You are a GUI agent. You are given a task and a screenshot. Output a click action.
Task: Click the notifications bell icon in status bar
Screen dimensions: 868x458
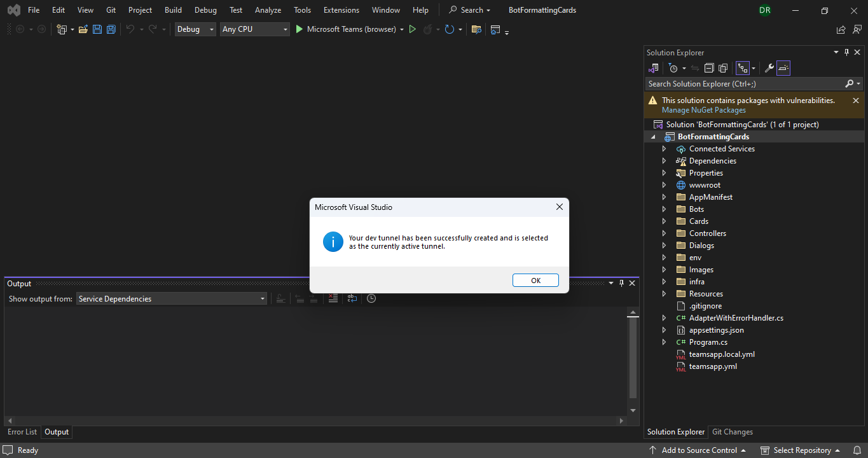tap(857, 450)
